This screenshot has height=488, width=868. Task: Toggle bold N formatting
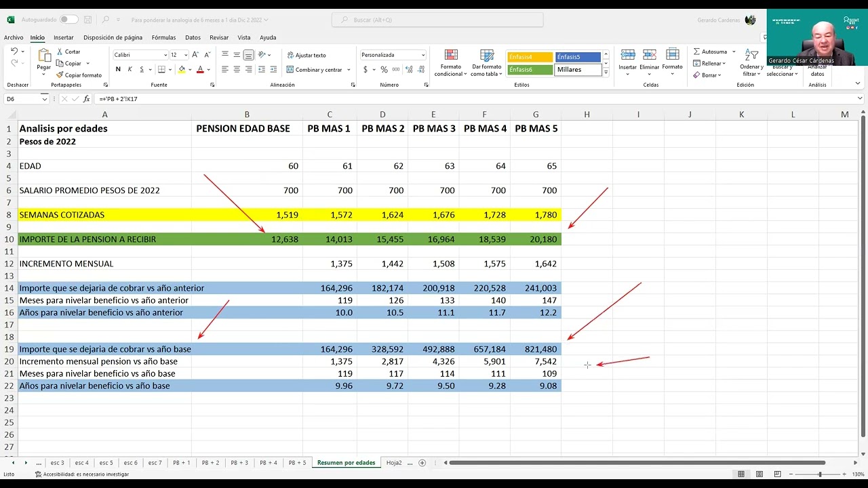click(x=118, y=69)
